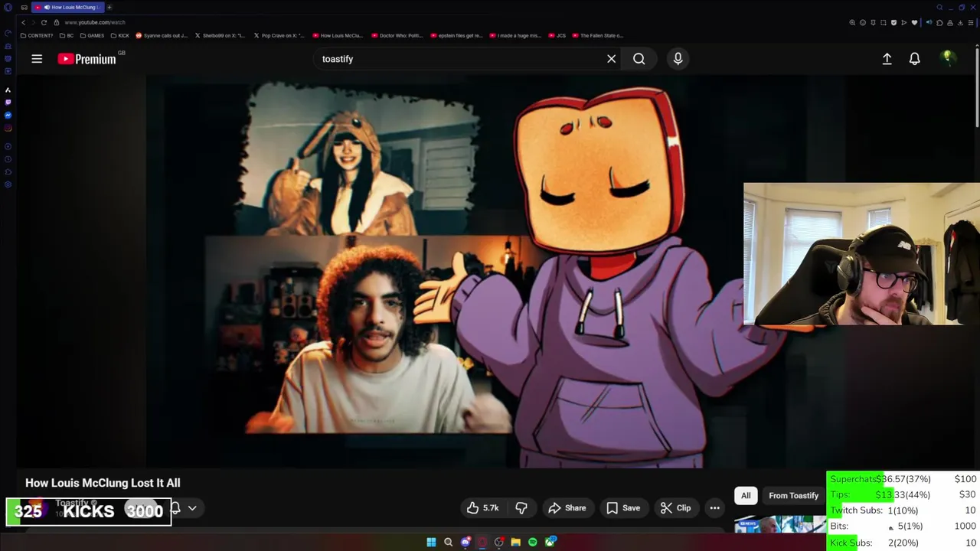This screenshot has height=551, width=980.
Task: Open the 'Pop Crave on X' bookmark
Action: point(279,35)
